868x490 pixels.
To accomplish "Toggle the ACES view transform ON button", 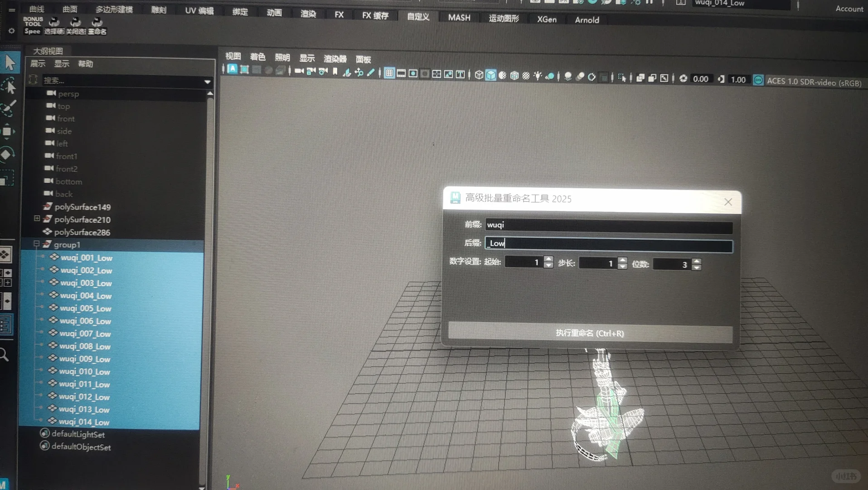I will [758, 79].
